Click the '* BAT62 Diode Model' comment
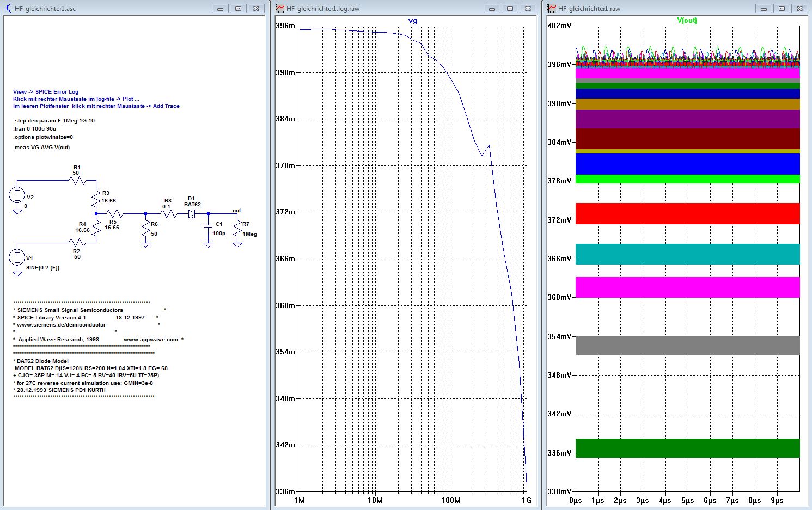Viewport: 812px width, 510px height. pos(41,361)
